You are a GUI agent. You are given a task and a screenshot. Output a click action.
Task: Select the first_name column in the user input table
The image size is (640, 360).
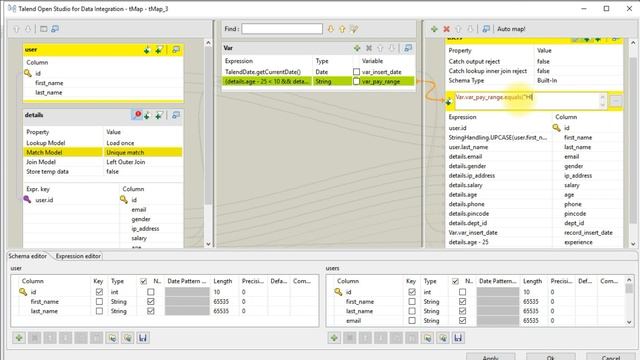(x=49, y=83)
